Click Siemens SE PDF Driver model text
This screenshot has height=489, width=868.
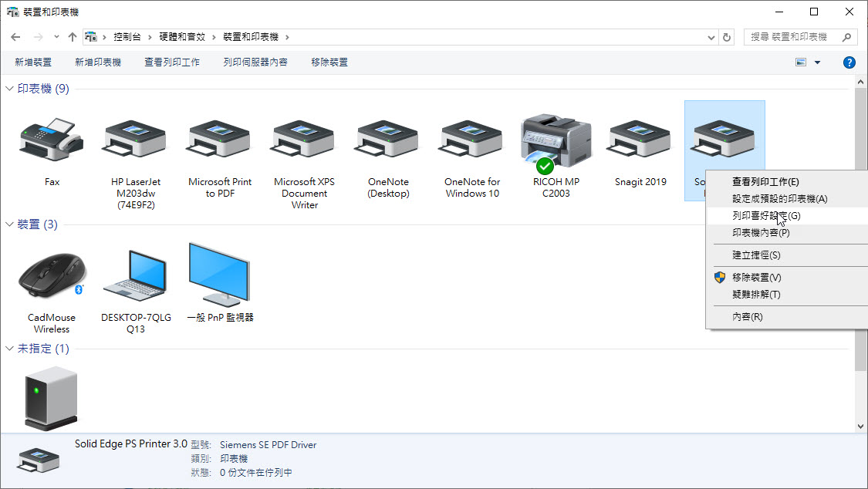point(268,445)
